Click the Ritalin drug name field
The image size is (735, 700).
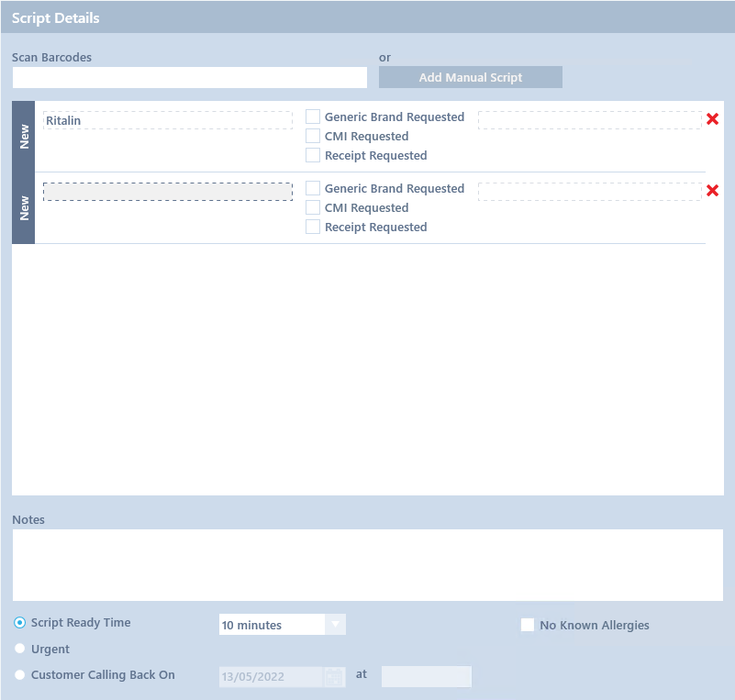[x=168, y=120]
